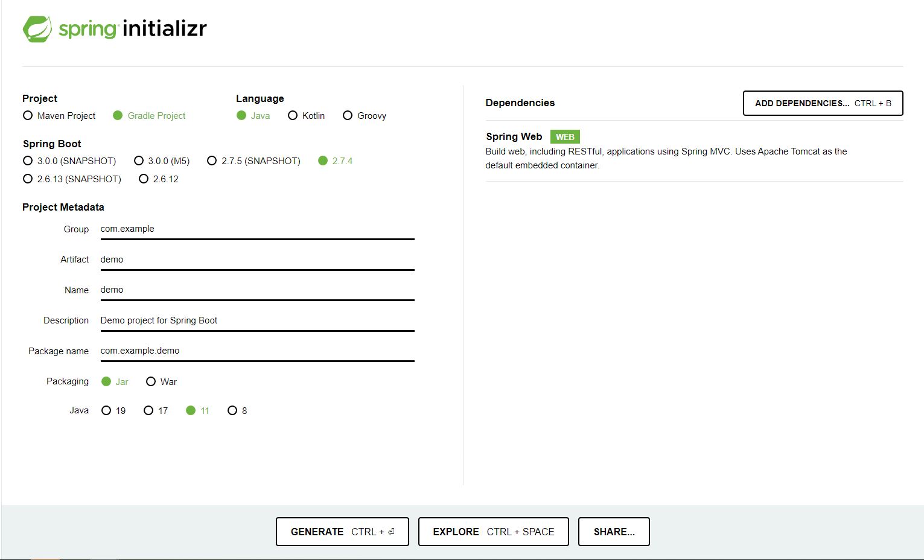Select Spring Boot 3.0.0 (SNAPSHOT)

pos(69,161)
